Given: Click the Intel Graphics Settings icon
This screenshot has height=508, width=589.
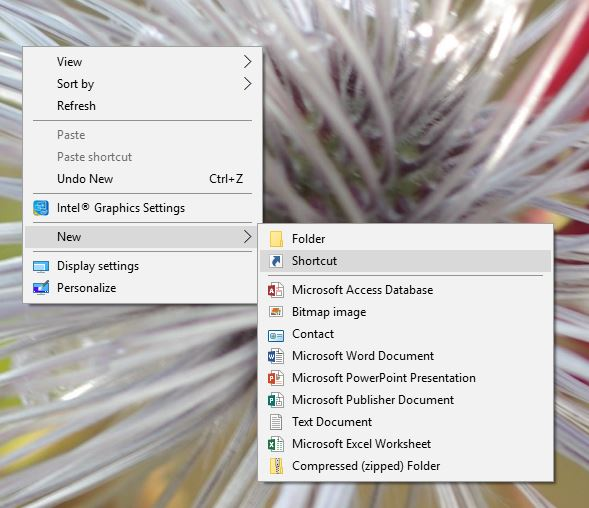Looking at the screenshot, I should (41, 208).
